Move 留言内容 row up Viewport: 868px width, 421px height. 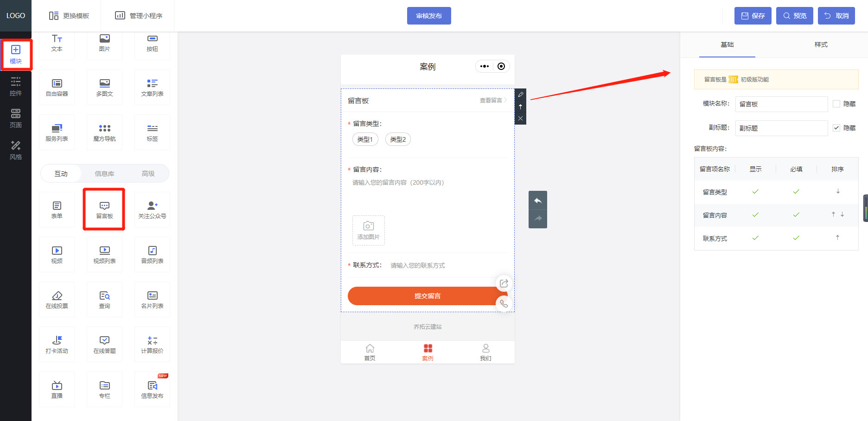pyautogui.click(x=833, y=214)
